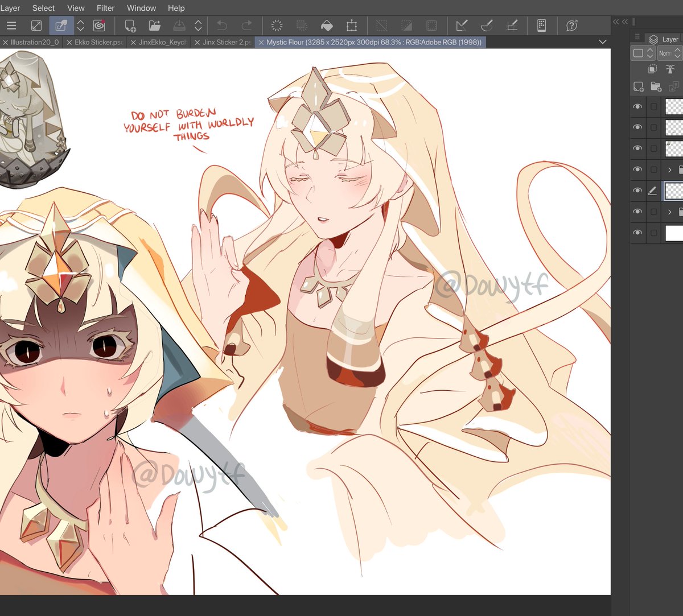Hide the bottom white paper layer

click(638, 233)
